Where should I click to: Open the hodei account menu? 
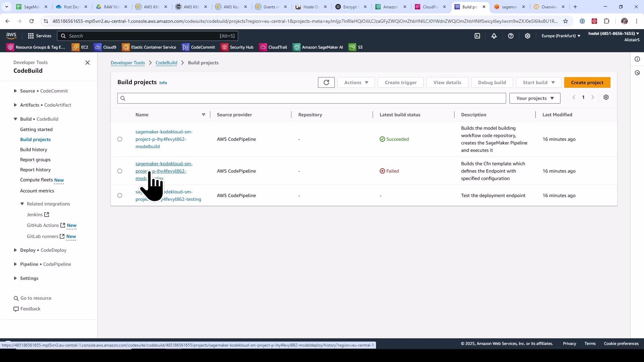point(614,36)
